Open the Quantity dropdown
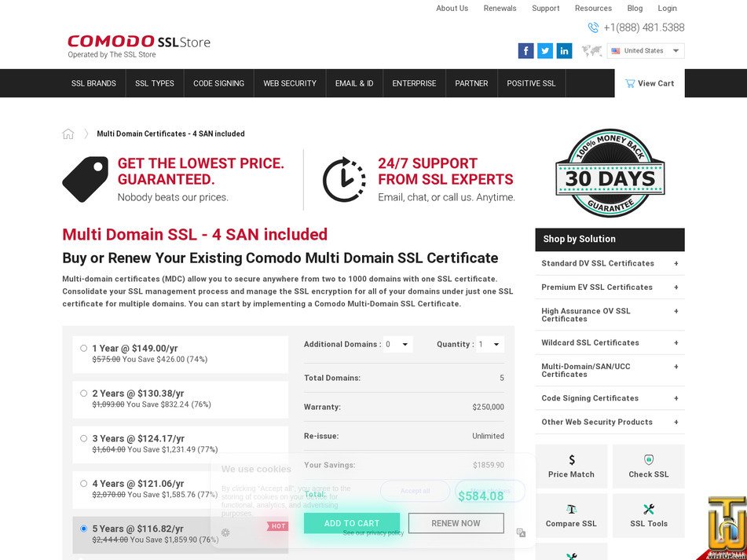 [x=489, y=344]
